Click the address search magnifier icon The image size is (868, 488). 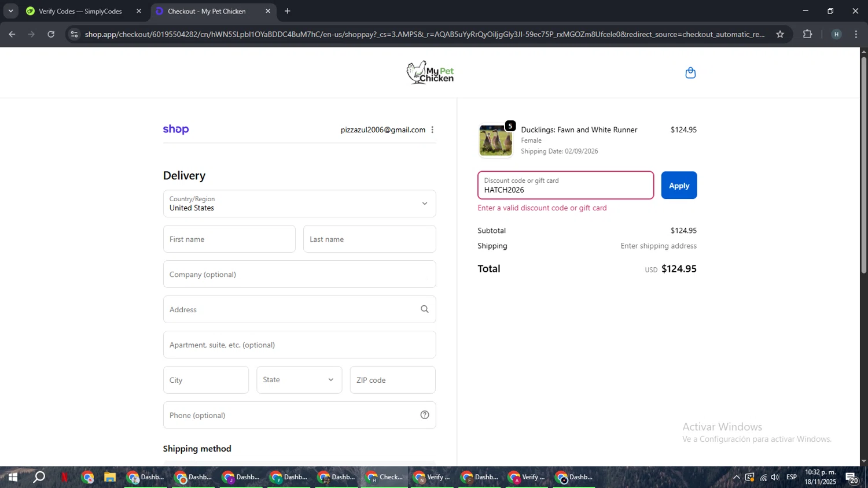click(x=424, y=309)
